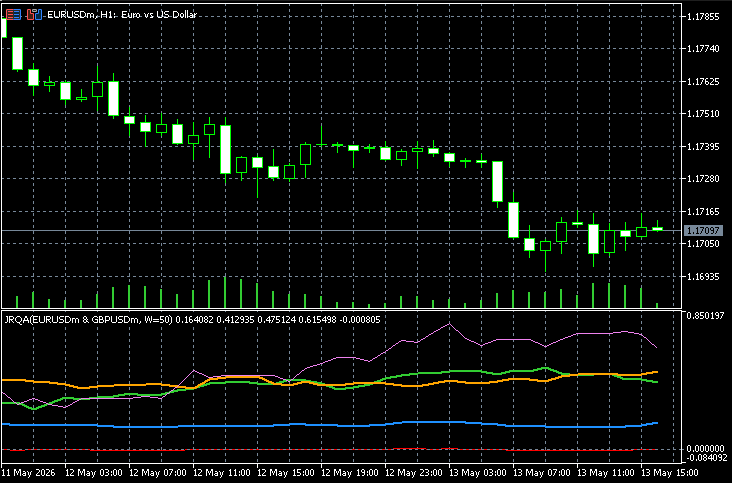
Task: Click the 12 May 03:00 time label
Action: click(x=93, y=473)
